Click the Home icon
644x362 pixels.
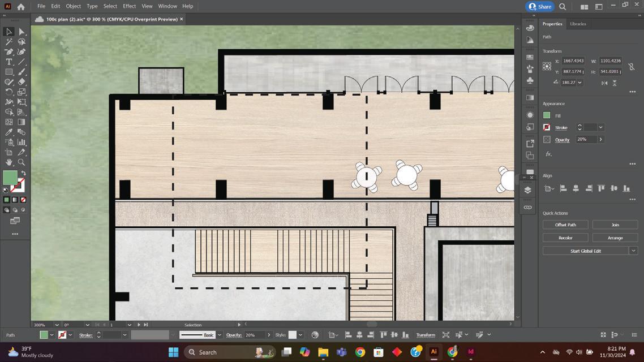(21, 7)
